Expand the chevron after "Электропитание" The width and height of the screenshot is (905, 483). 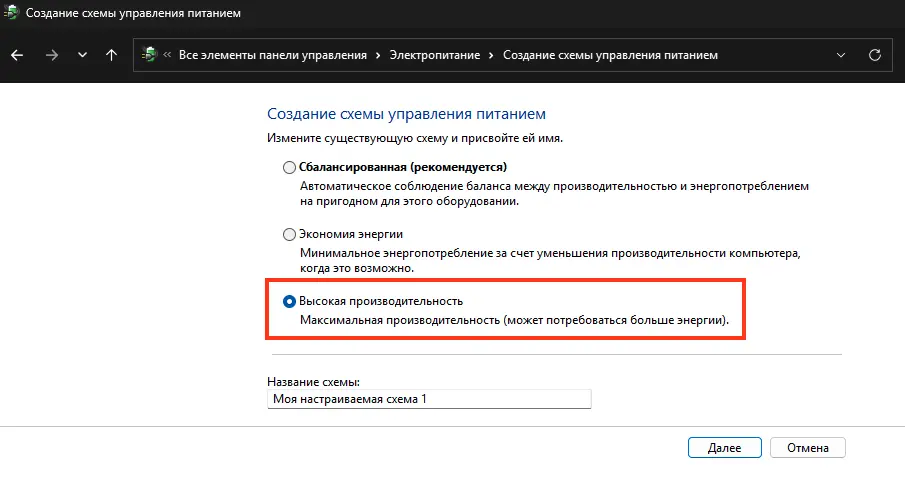pos(492,55)
